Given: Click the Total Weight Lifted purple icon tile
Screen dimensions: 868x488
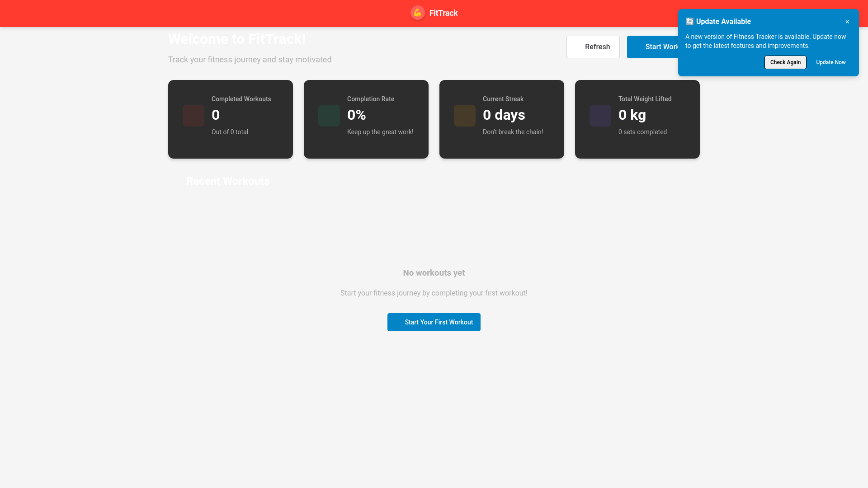Looking at the screenshot, I should (600, 116).
